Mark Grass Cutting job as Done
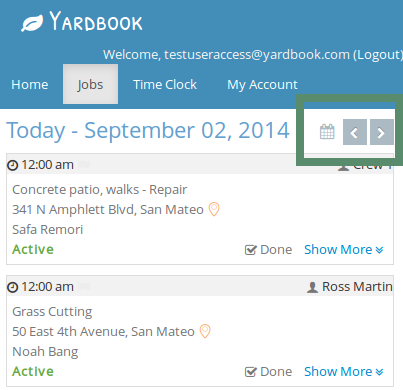This screenshot has width=403, height=390. pos(268,372)
